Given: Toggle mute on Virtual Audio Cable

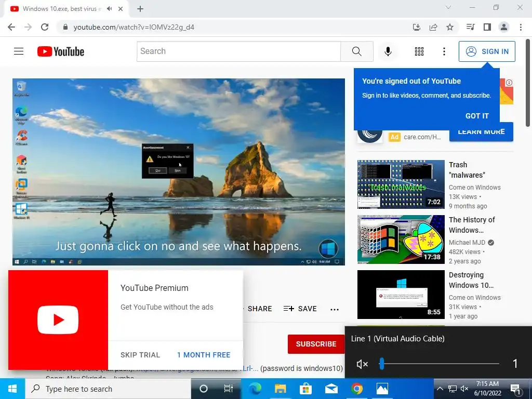Looking at the screenshot, I should [x=362, y=364].
